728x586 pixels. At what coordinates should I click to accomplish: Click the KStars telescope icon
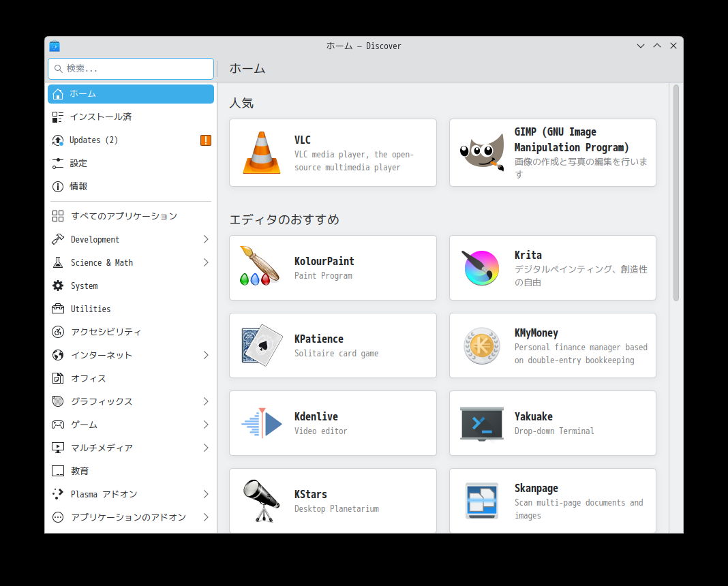coord(261,501)
